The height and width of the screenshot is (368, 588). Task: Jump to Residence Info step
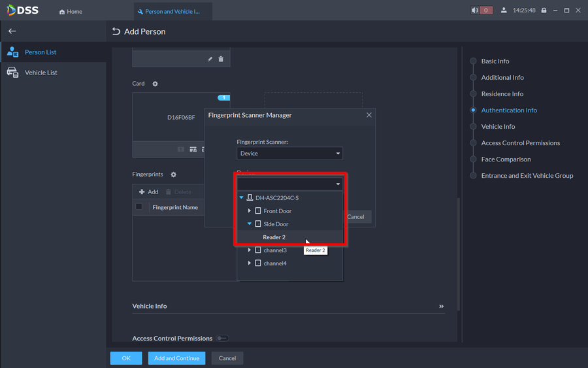(502, 93)
